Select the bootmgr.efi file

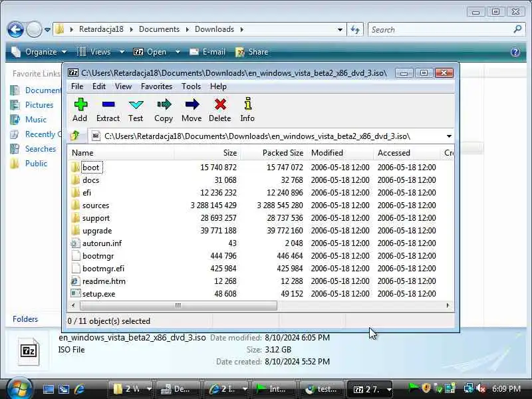pos(103,269)
